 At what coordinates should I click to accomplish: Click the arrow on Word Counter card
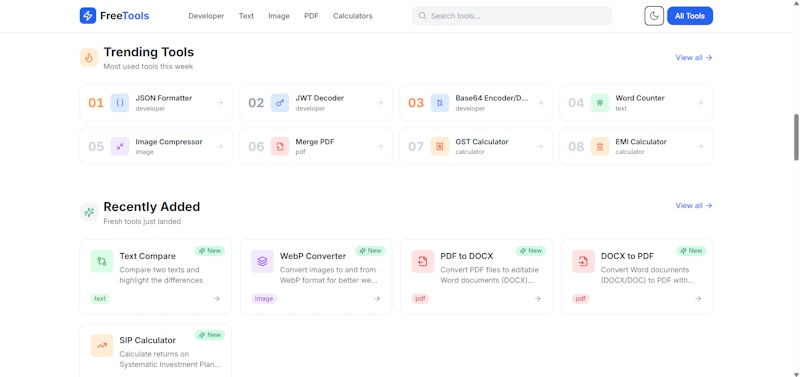tap(701, 103)
